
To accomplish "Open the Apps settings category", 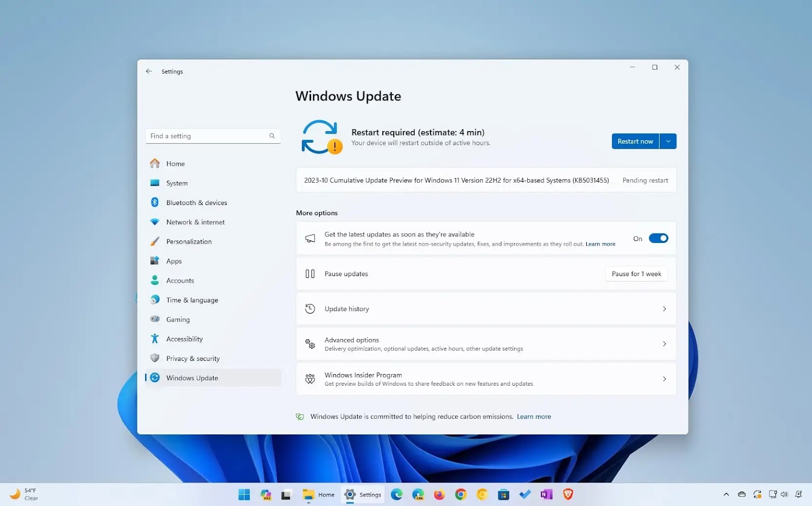I will click(x=213, y=261).
